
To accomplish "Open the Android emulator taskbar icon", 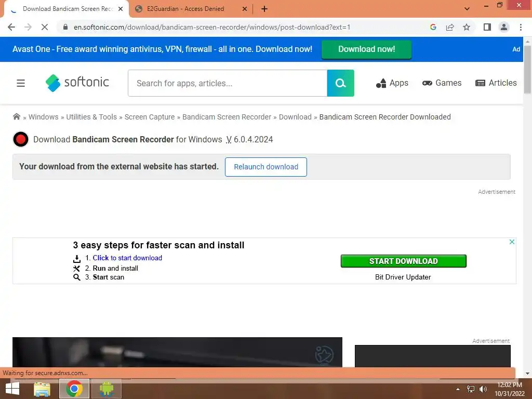I will point(107,389).
